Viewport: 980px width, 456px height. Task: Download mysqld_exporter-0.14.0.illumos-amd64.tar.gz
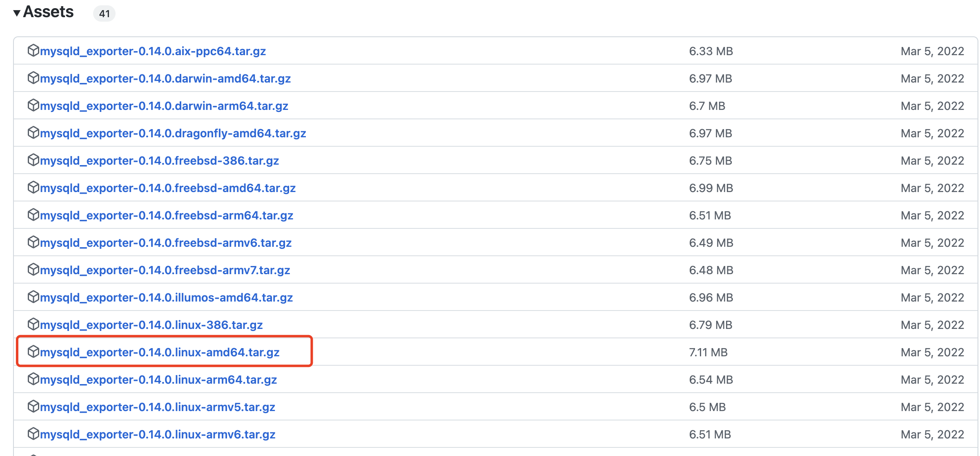click(167, 298)
